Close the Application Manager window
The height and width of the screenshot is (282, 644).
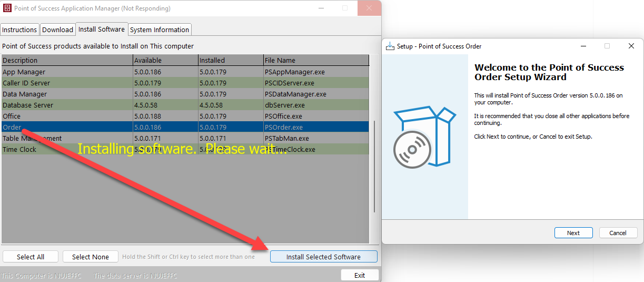(x=369, y=8)
